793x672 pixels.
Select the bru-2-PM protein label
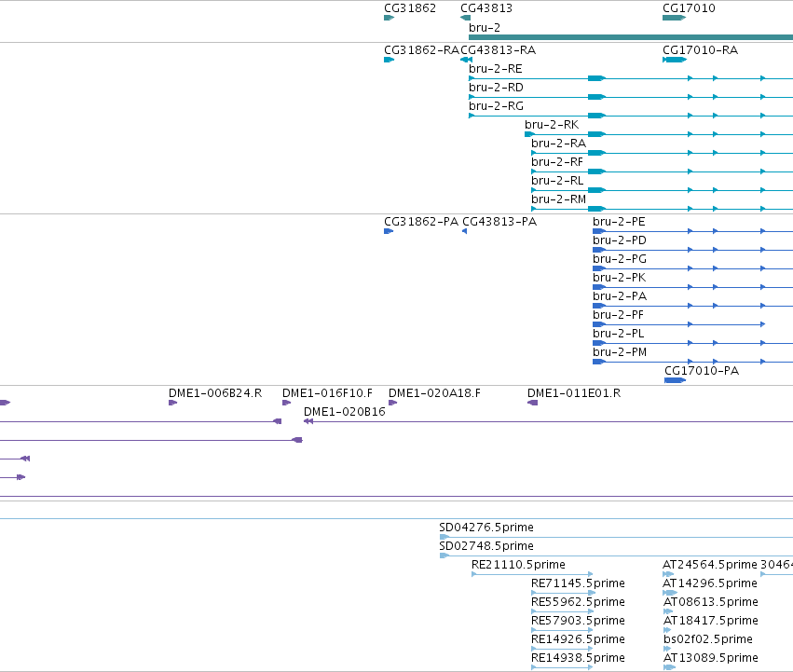pyautogui.click(x=620, y=352)
